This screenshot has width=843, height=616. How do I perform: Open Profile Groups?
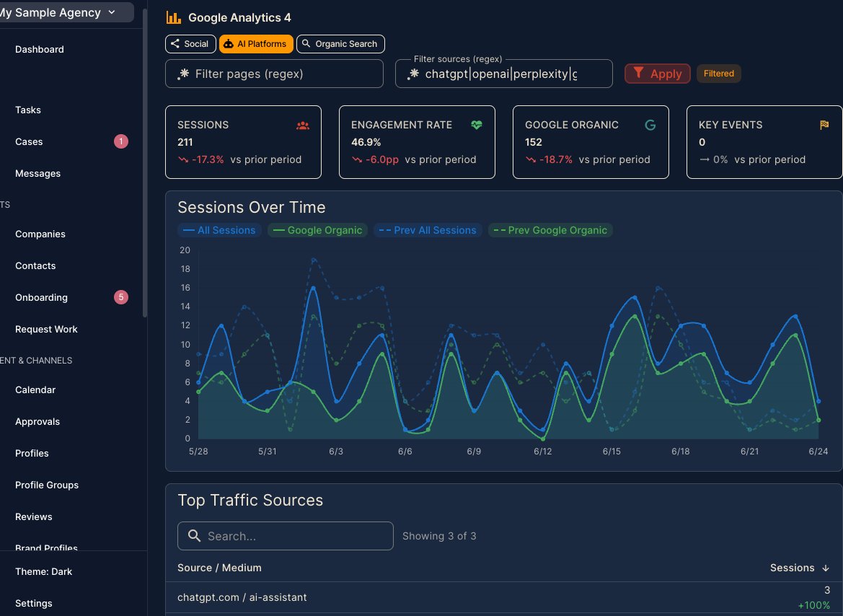(47, 485)
